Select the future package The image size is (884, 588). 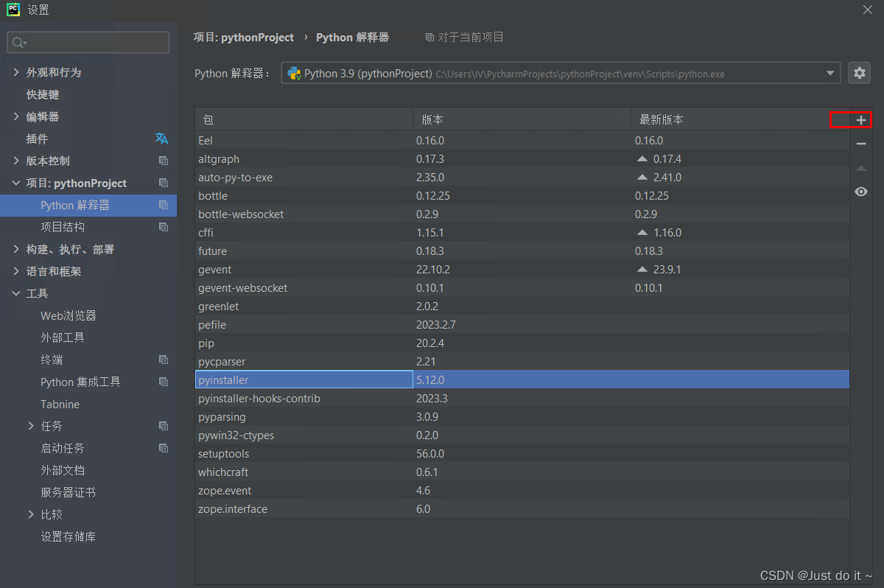click(x=522, y=251)
